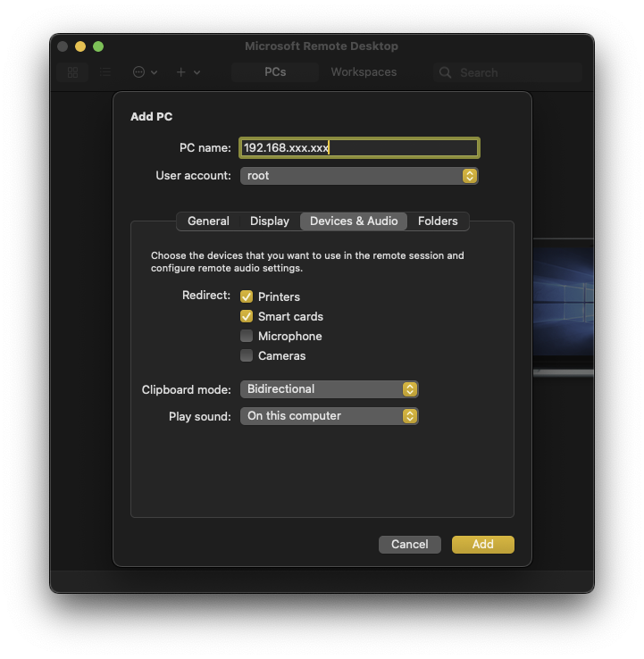Click into the PC name field
Screen dimensions: 644x659
point(359,148)
